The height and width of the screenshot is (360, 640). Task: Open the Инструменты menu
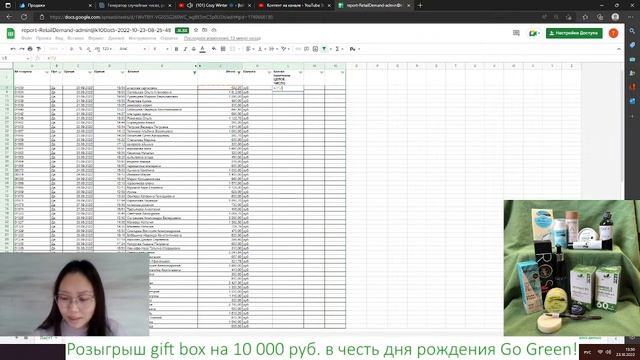point(142,38)
